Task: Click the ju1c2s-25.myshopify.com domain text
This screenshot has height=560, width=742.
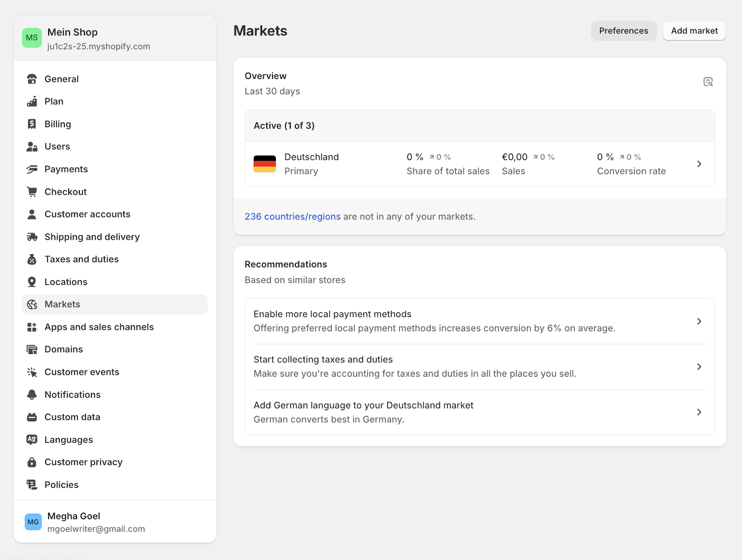Action: click(x=98, y=46)
